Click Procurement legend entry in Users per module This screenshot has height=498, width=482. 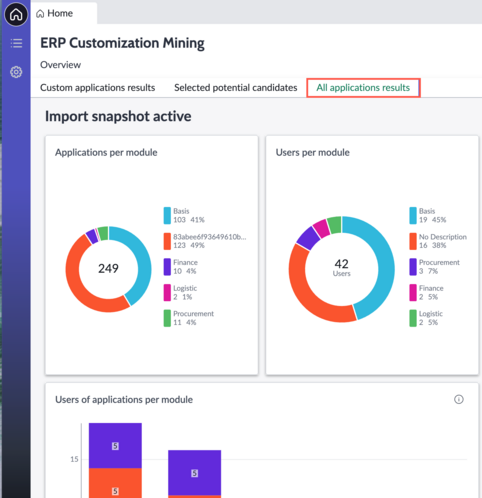(x=434, y=267)
